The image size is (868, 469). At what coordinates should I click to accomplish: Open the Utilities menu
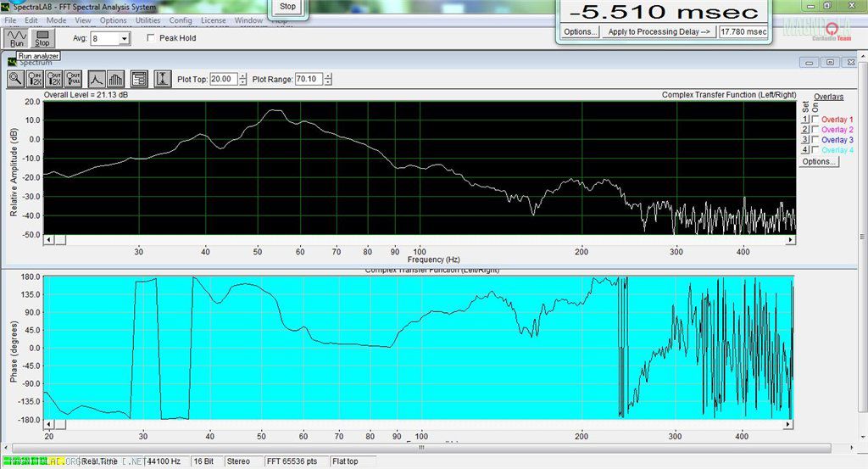point(147,20)
